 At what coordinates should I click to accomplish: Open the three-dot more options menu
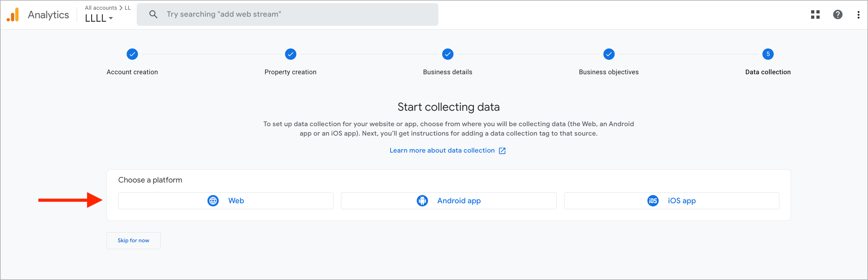click(858, 14)
